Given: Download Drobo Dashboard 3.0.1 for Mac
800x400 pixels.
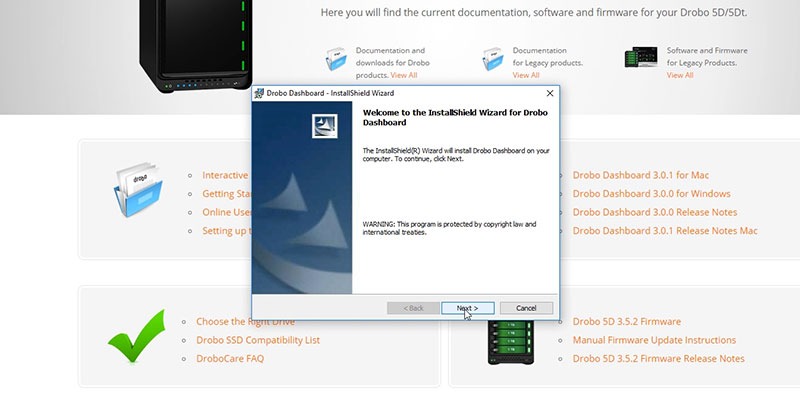Looking at the screenshot, I should click(x=641, y=175).
